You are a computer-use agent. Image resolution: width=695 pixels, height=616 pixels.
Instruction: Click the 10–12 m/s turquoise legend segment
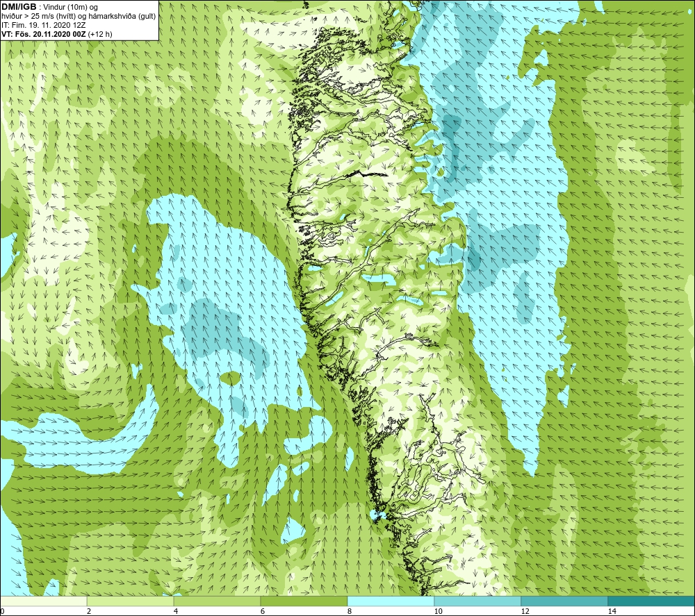click(478, 601)
